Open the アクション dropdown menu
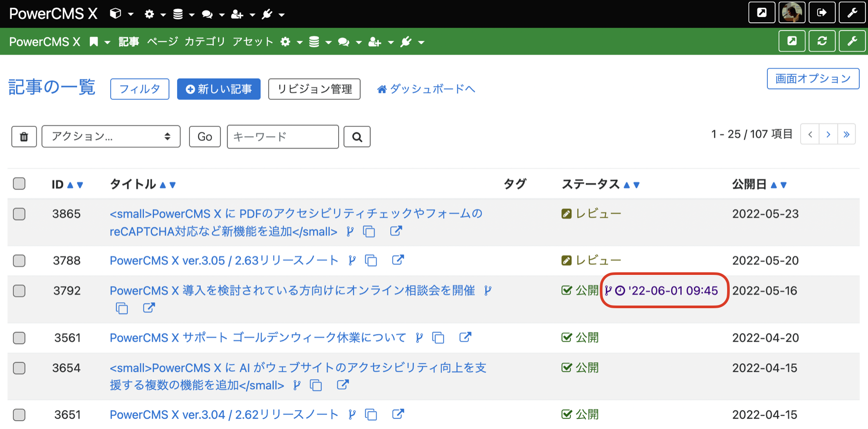Viewport: 868px width, 429px height. [110, 136]
